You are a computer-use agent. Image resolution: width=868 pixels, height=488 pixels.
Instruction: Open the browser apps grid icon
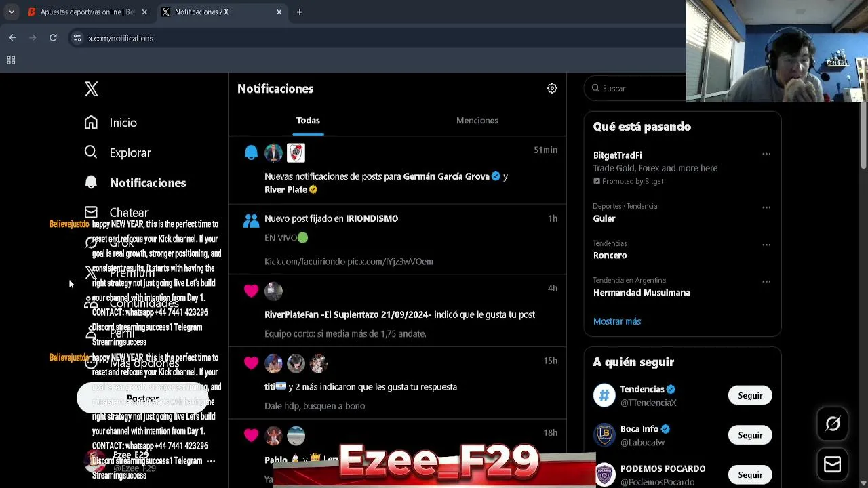point(11,60)
